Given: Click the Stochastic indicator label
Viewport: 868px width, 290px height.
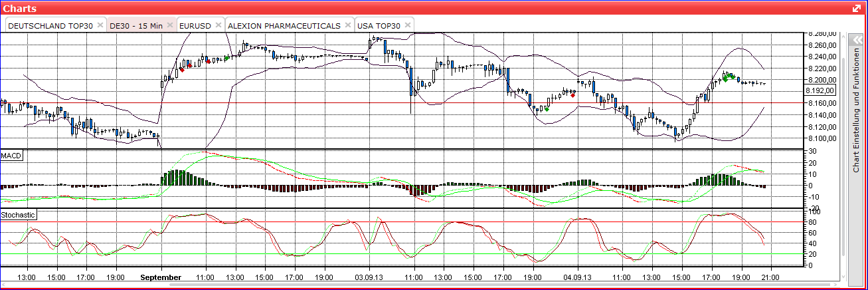Looking at the screenshot, I should 18,215.
